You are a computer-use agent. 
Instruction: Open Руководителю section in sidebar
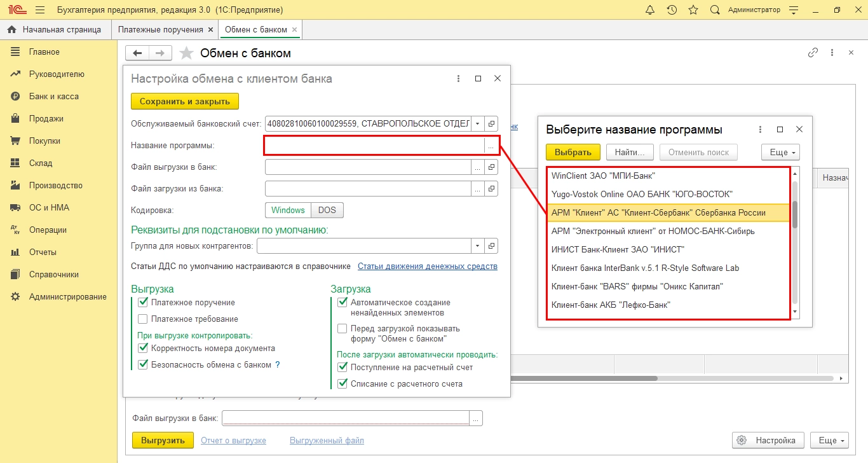pos(57,74)
